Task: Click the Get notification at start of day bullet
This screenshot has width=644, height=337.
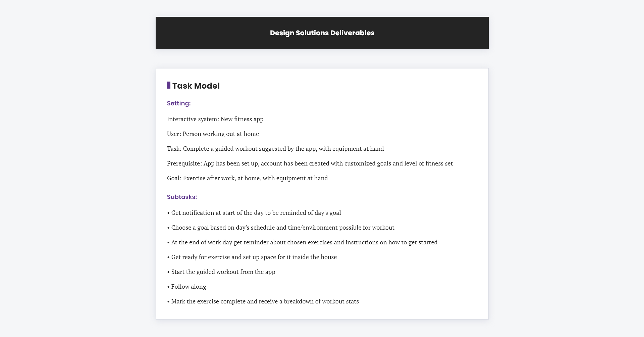Action: (254, 213)
